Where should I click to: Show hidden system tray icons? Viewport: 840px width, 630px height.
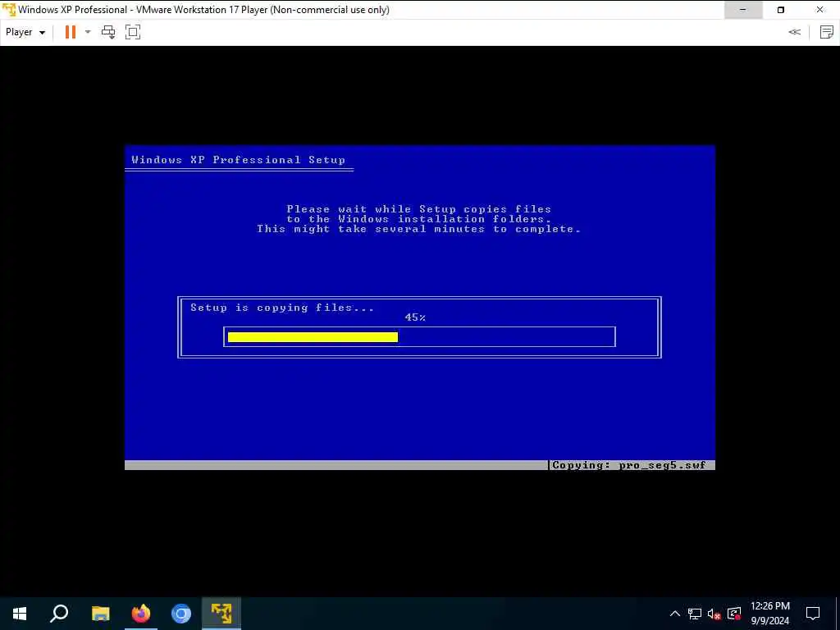pyautogui.click(x=675, y=614)
